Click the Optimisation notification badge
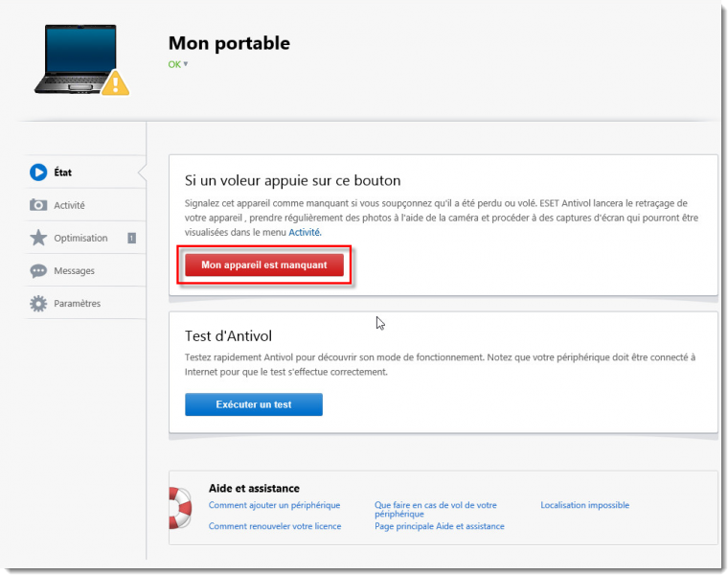This screenshot has width=728, height=575. 132,238
